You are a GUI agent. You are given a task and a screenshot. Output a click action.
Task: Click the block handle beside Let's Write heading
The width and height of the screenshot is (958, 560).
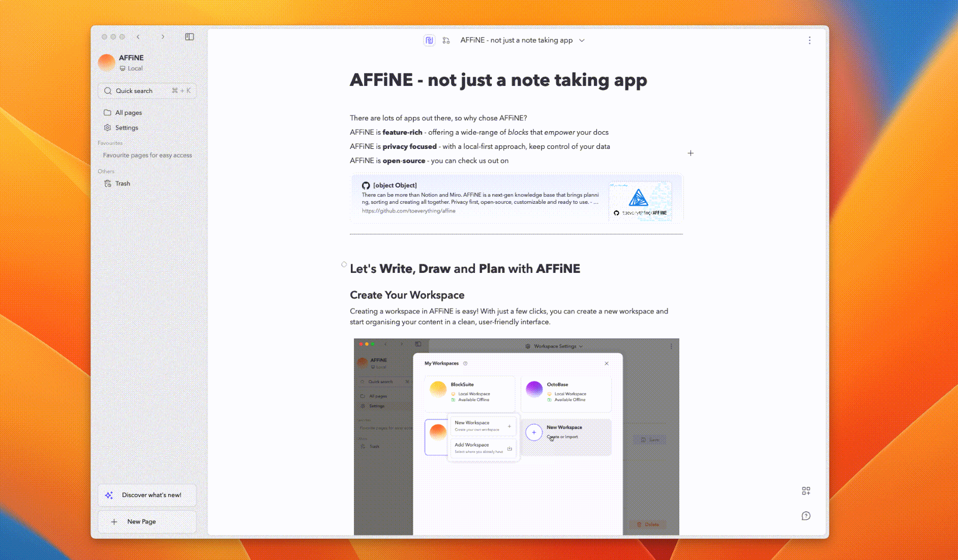click(344, 264)
